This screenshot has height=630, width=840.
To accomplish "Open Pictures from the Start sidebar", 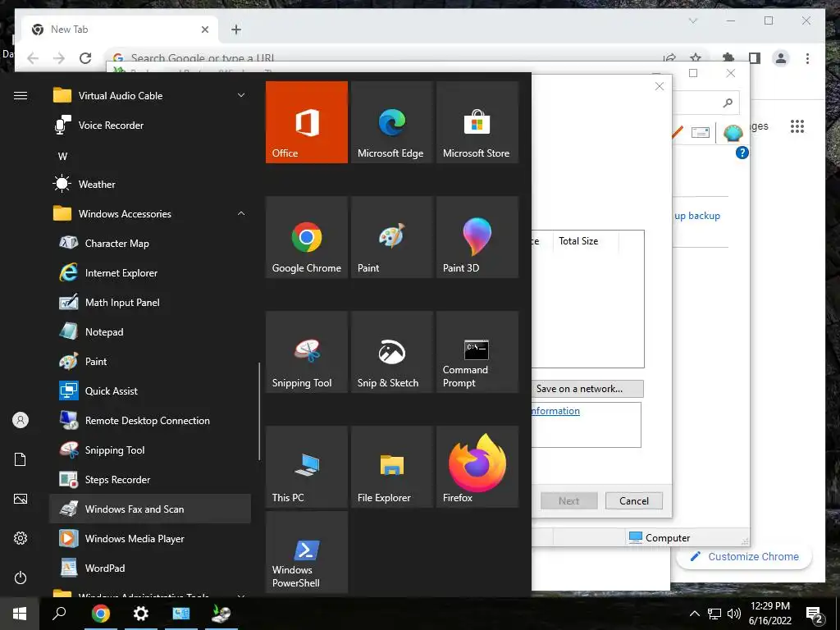I will [x=21, y=499].
